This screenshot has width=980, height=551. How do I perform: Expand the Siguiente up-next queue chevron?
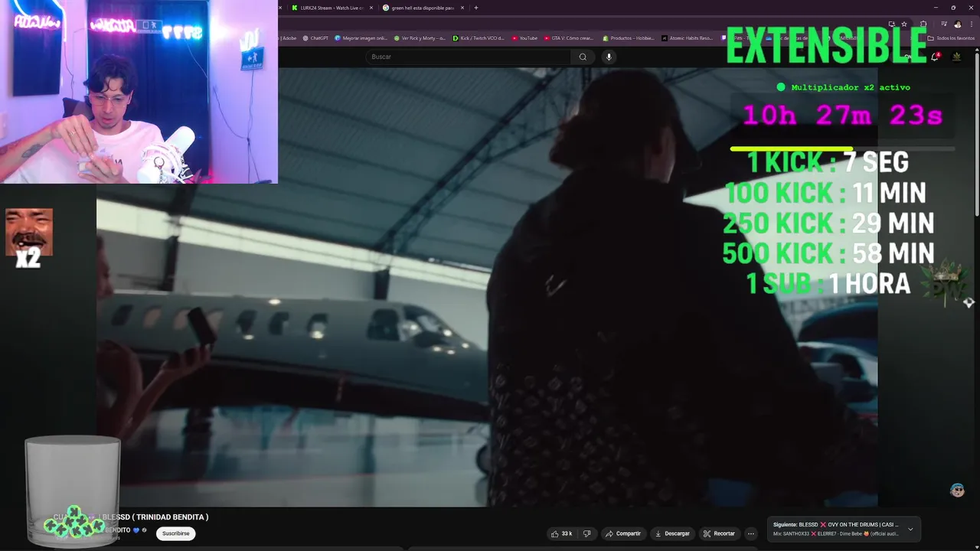click(910, 529)
